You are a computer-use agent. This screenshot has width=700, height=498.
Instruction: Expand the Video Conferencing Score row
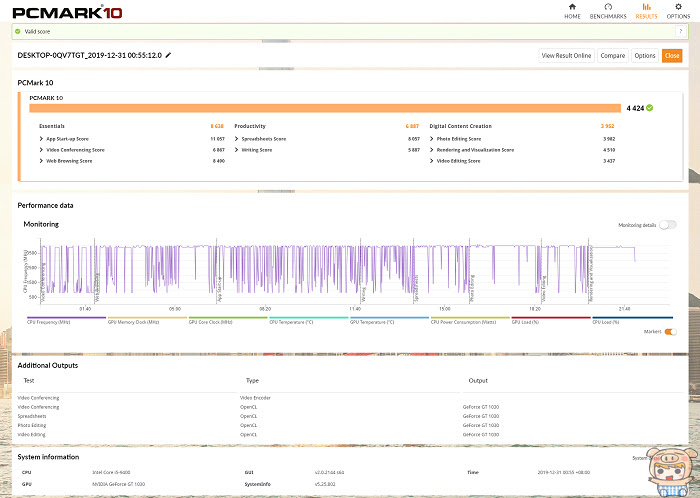point(41,150)
